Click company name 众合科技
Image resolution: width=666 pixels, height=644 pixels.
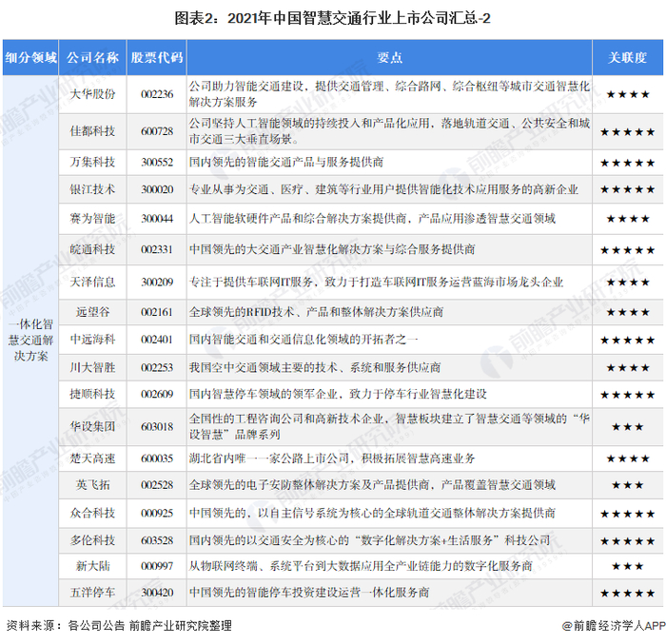click(92, 513)
